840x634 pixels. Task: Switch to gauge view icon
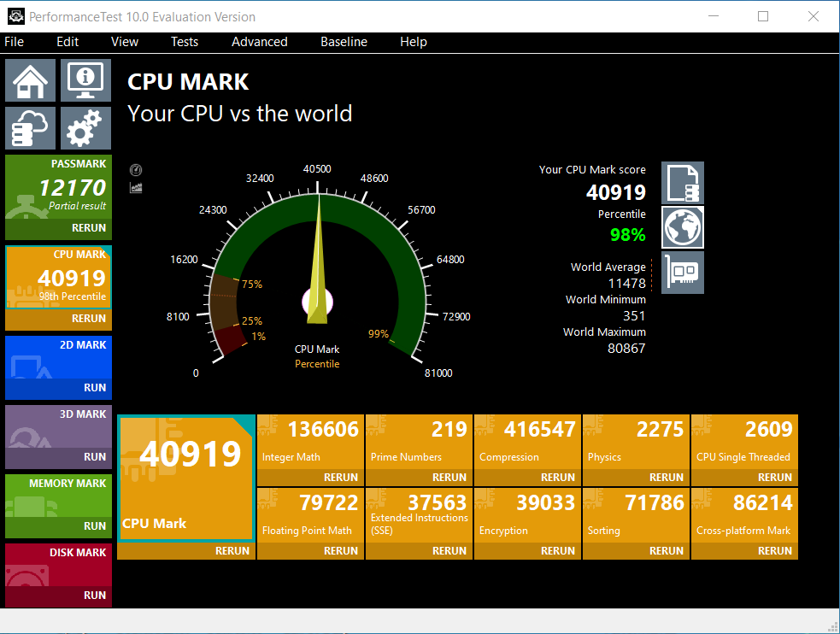[x=136, y=170]
